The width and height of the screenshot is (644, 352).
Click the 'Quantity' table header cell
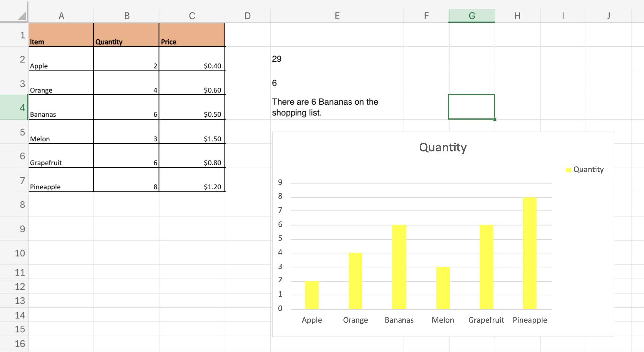[x=127, y=35]
